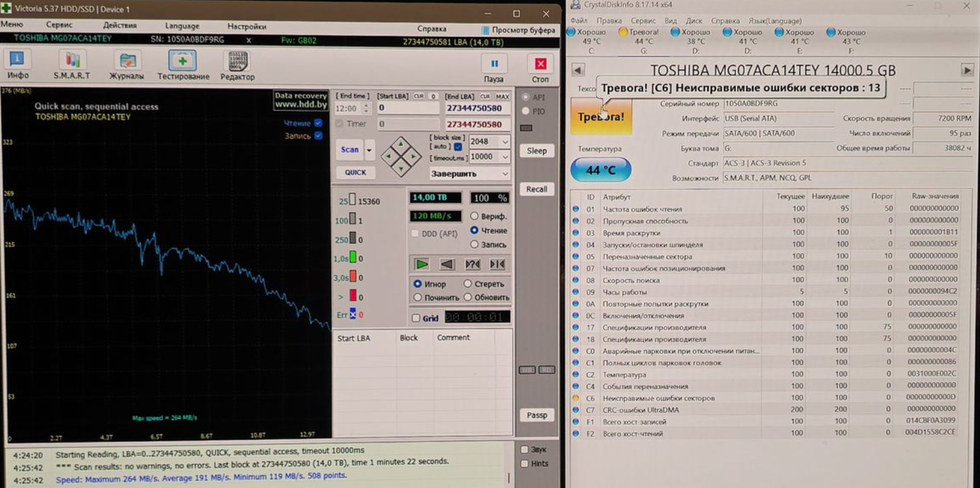Screen dimensions: 980x488
Task: Click the Recall button
Action: click(x=537, y=189)
